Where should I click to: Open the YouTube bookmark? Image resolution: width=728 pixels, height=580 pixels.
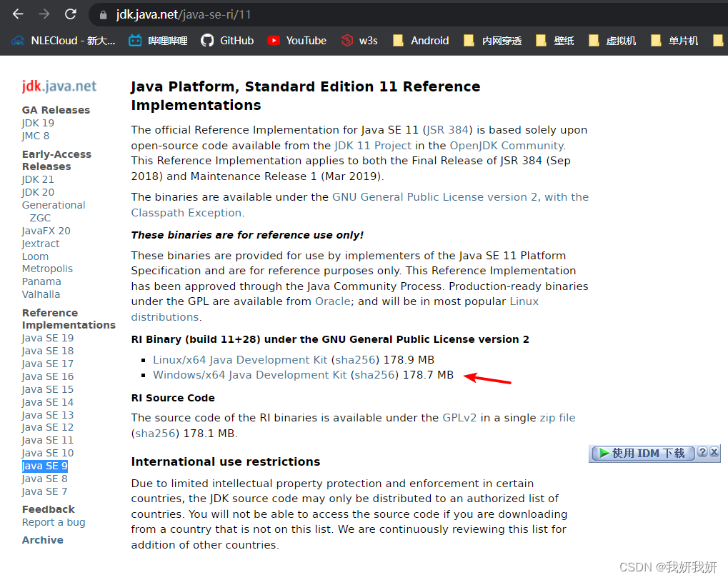296,41
